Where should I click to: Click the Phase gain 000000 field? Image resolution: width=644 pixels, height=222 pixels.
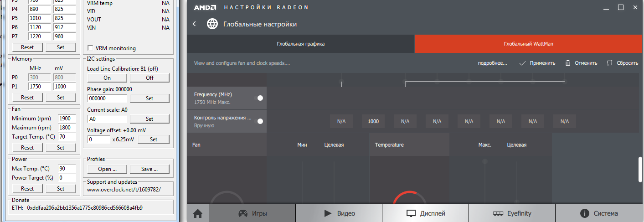pyautogui.click(x=107, y=98)
